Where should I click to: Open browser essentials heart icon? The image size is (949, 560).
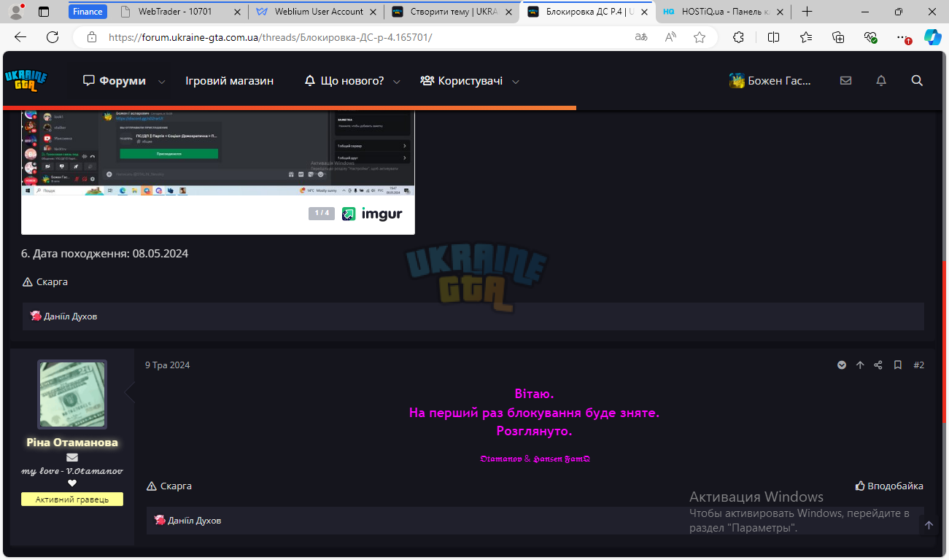coord(870,37)
